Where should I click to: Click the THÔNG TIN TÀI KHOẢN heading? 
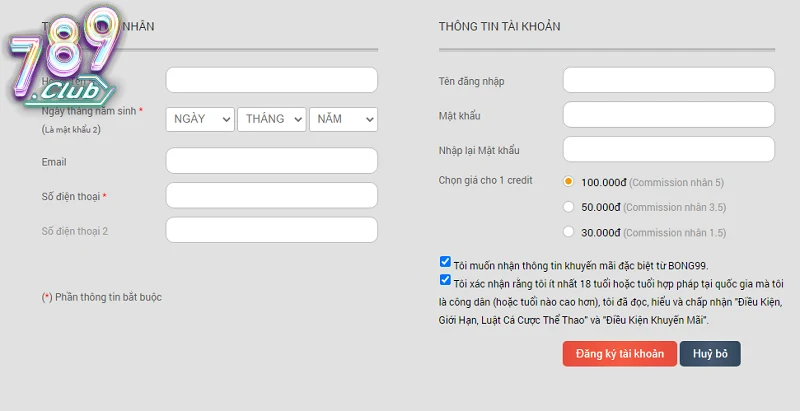pos(499,26)
